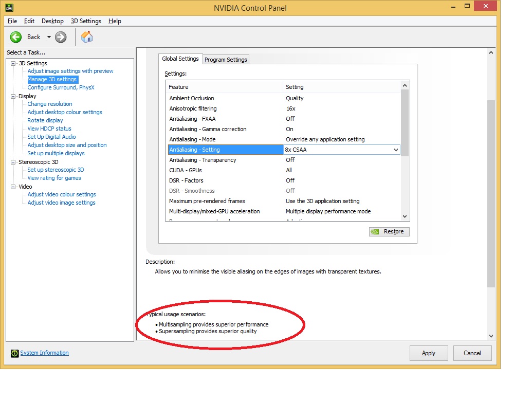
Task: Open the Edit menu
Action: [x=29, y=21]
